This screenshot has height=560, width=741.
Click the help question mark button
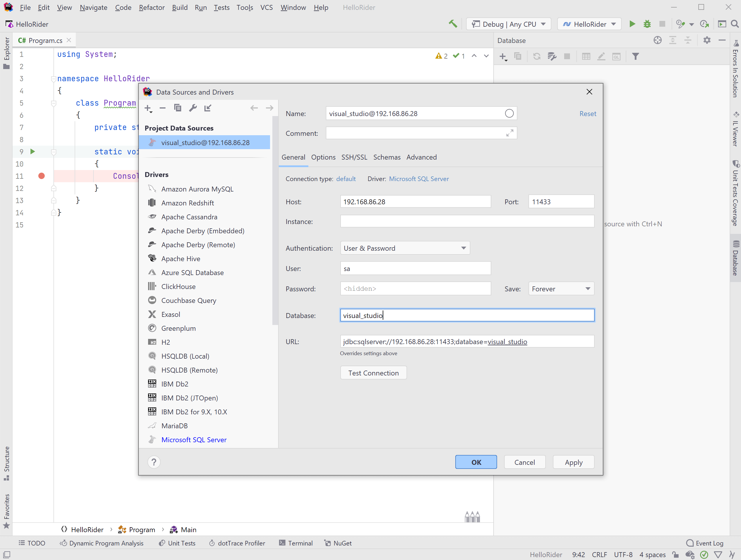tap(154, 462)
